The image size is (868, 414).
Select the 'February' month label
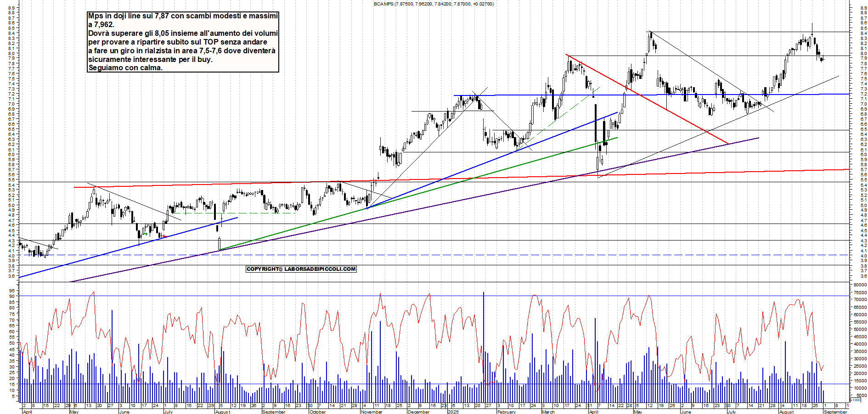(506, 412)
